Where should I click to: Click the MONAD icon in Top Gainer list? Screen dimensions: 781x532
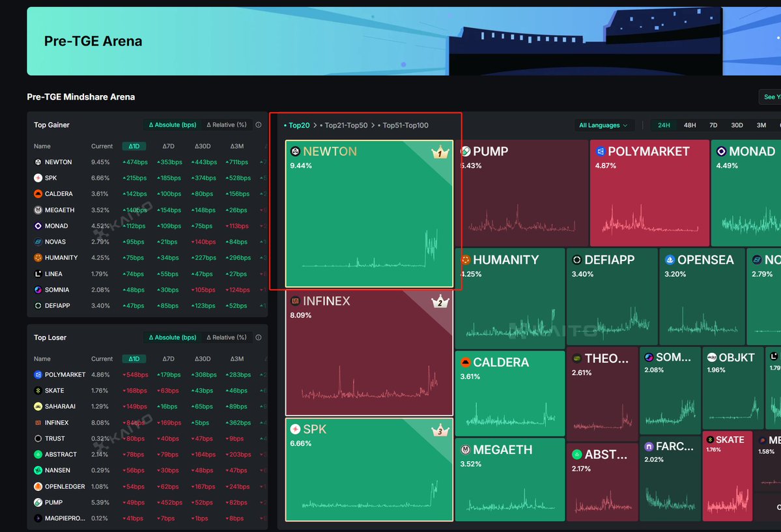[38, 226]
